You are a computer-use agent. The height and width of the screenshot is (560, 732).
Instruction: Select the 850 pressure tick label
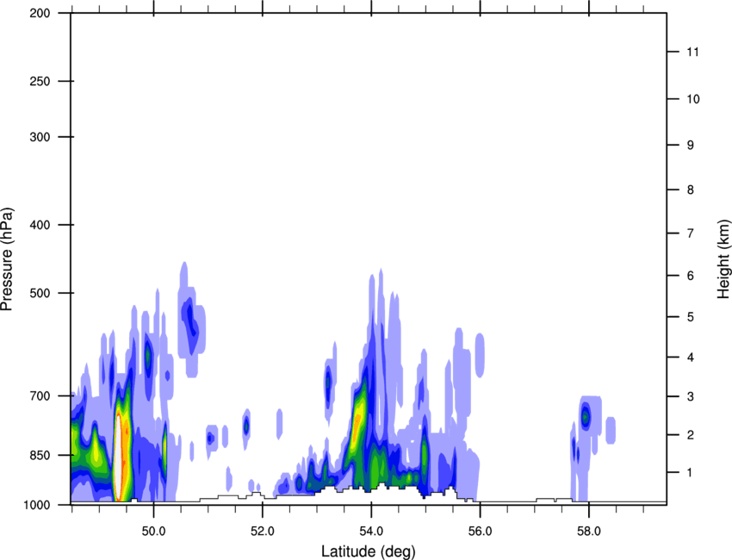(x=40, y=455)
